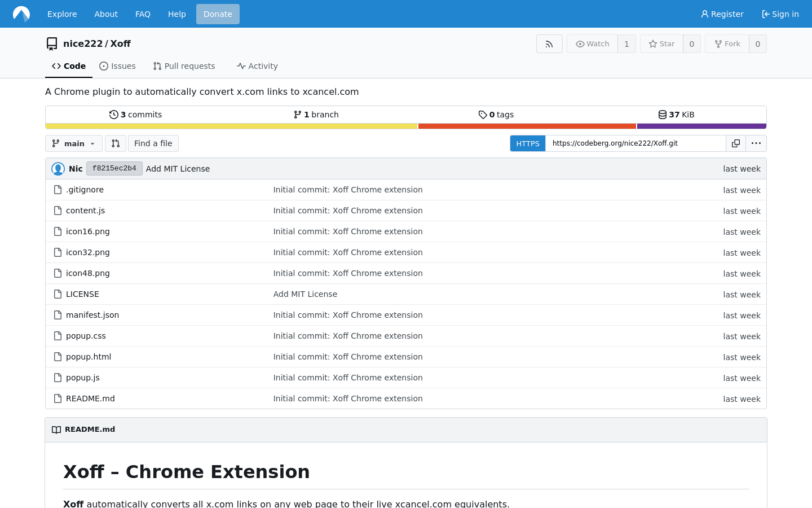
Task: Open the RSS feed icon button
Action: pyautogui.click(x=549, y=44)
